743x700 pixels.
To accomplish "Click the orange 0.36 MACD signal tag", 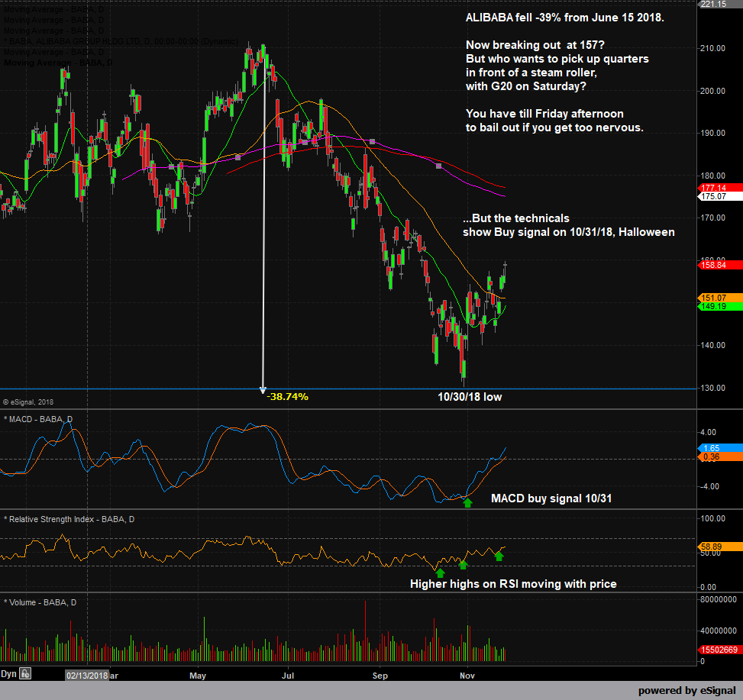I will (x=720, y=456).
